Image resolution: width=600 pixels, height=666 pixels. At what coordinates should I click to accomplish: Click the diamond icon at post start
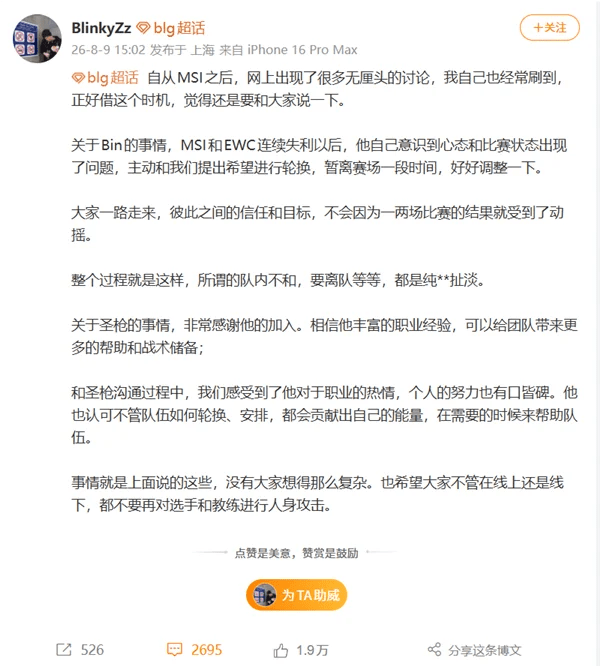[78, 78]
